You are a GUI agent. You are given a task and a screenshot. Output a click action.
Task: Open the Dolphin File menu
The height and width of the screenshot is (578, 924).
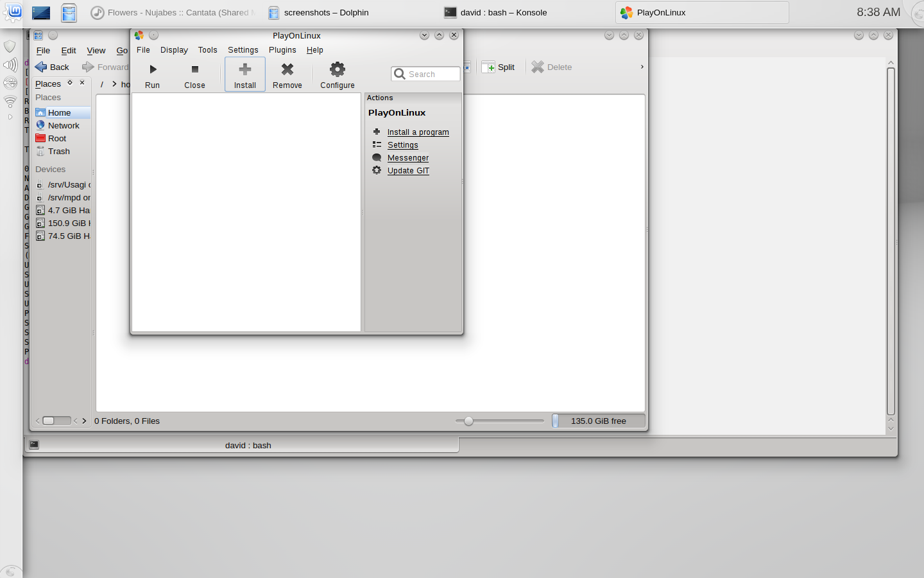point(43,50)
